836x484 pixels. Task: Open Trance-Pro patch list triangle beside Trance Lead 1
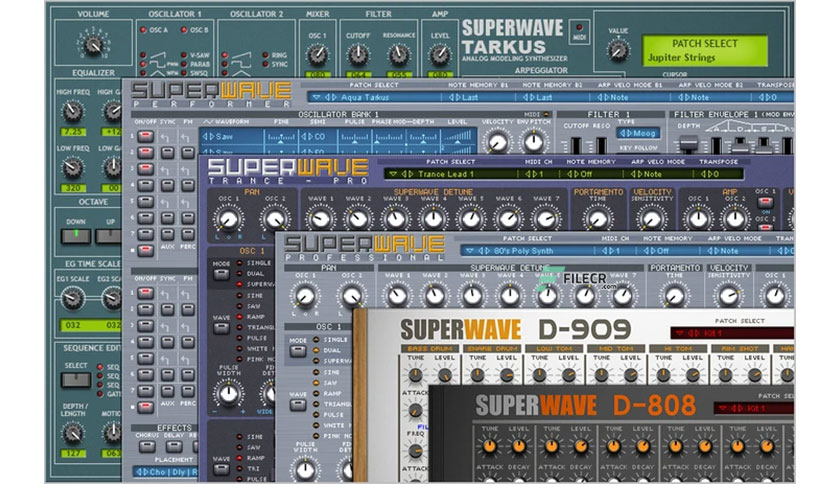[x=393, y=174]
